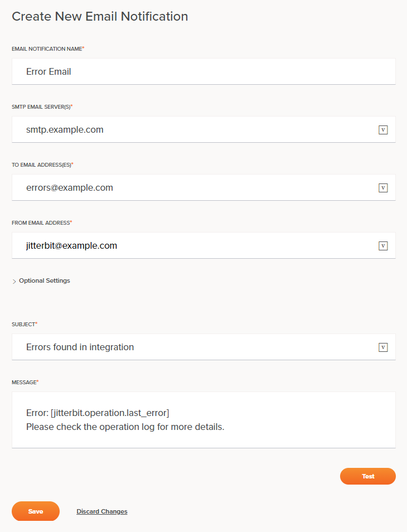Screen dimensions: 407x532
Task: Save the new email notification
Action: [x=35, y=511]
